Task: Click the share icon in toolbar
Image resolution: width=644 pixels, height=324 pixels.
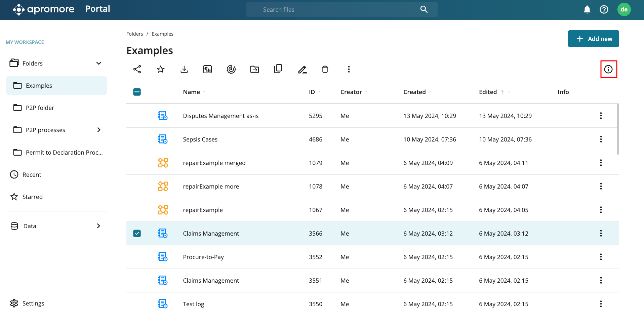Action: coord(137,69)
